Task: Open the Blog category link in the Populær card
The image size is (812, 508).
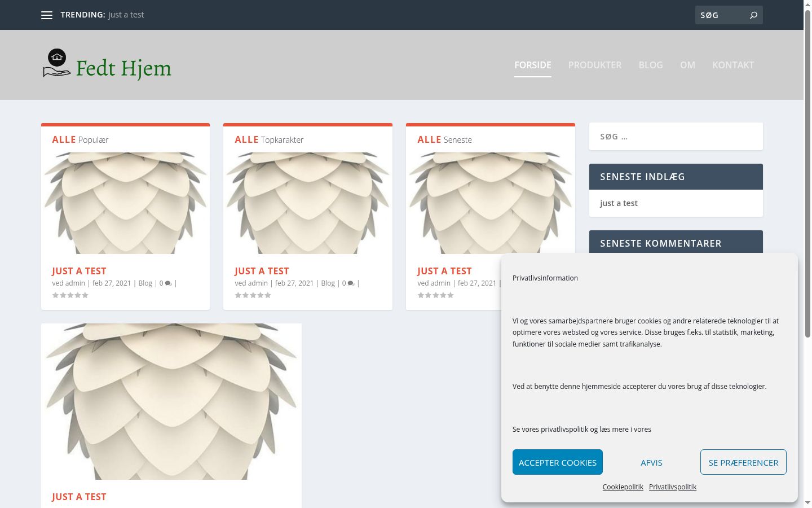Action: pos(145,283)
